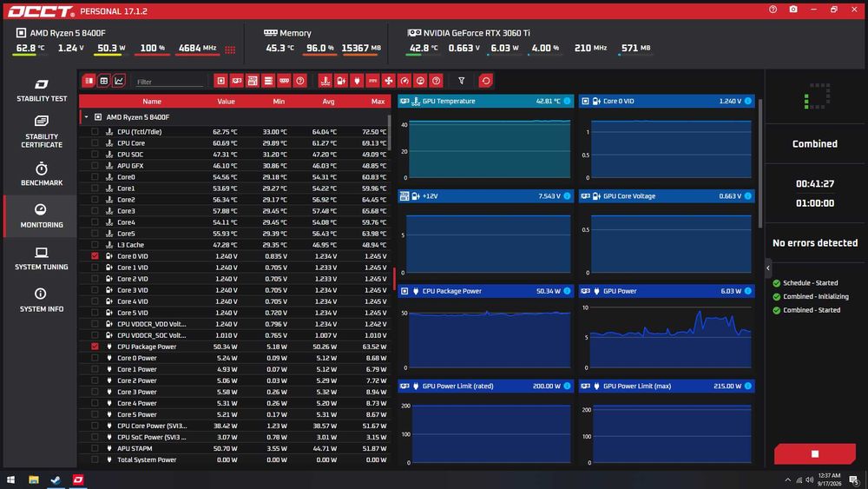This screenshot has width=868, height=489.
Task: Toggle the first gauge usage filter icon
Action: (404, 81)
